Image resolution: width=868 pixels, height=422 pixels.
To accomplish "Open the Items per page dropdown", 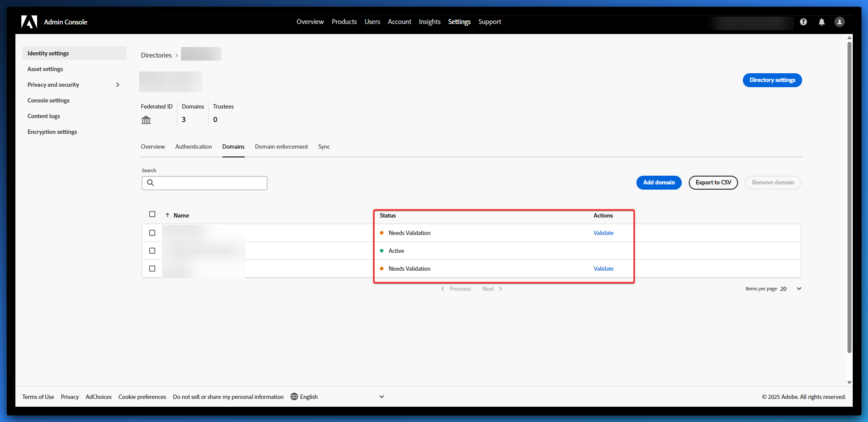I will pyautogui.click(x=798, y=289).
